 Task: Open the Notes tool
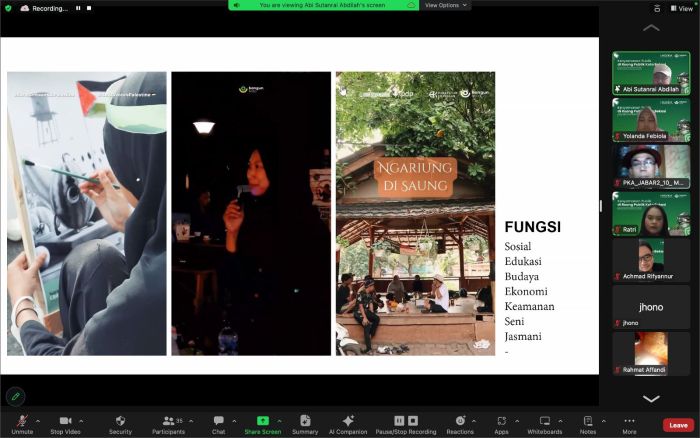coord(588,422)
